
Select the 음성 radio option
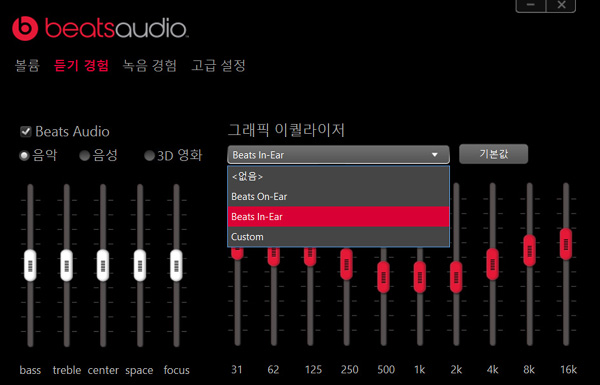tap(85, 155)
